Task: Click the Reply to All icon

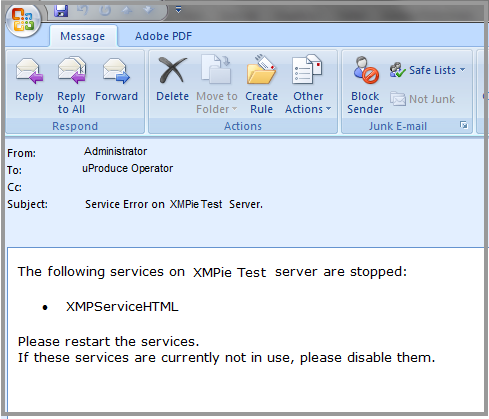Action: click(71, 70)
